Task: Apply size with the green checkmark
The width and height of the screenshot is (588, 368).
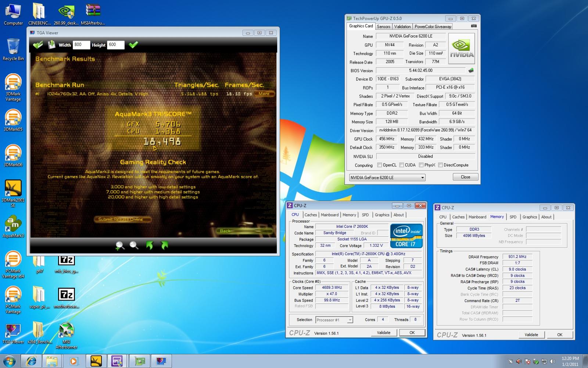Action: 133,45
